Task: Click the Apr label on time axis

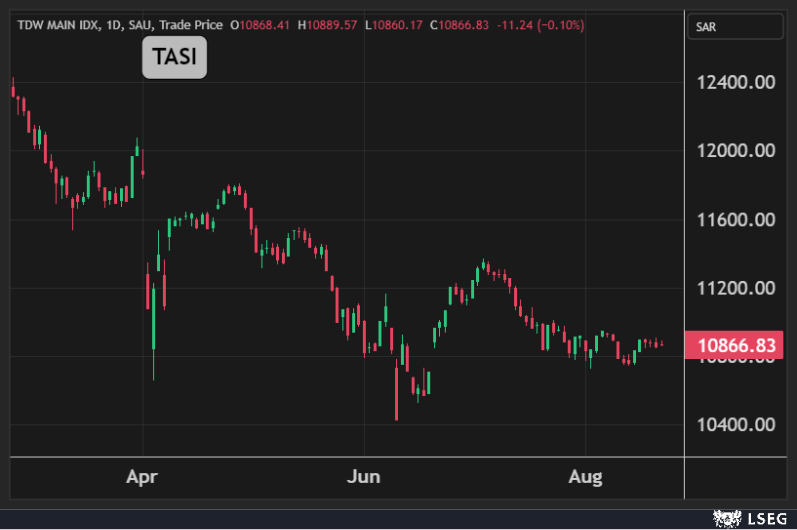Action: [x=144, y=477]
